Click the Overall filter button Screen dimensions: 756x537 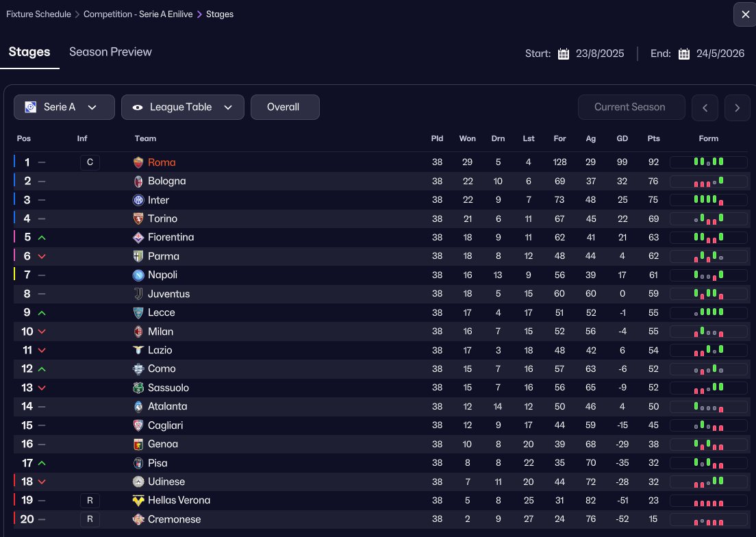pos(285,107)
